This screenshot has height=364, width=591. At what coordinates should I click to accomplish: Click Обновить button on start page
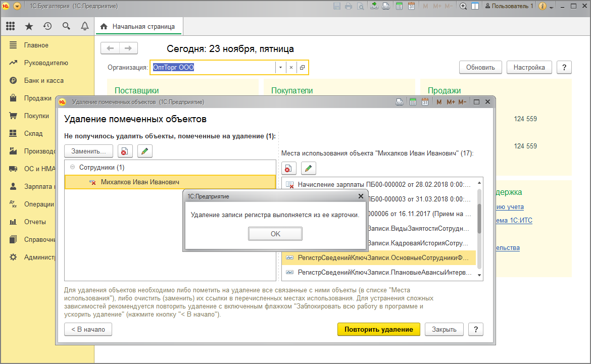pyautogui.click(x=480, y=68)
